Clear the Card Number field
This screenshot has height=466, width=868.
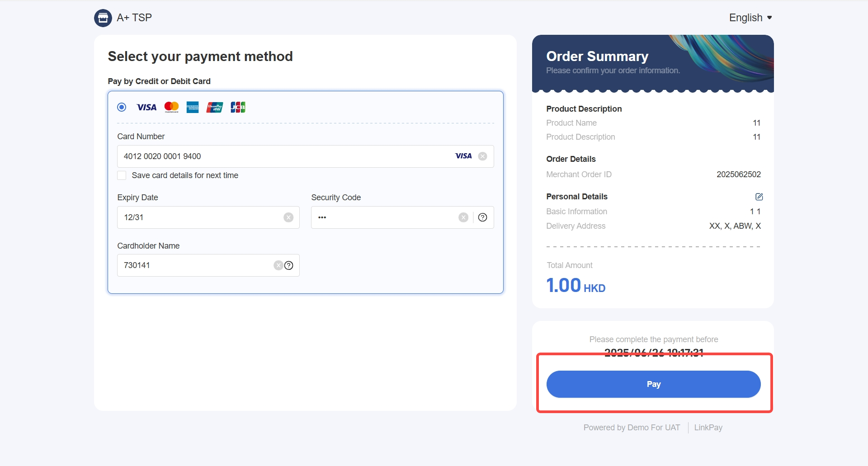tap(482, 156)
